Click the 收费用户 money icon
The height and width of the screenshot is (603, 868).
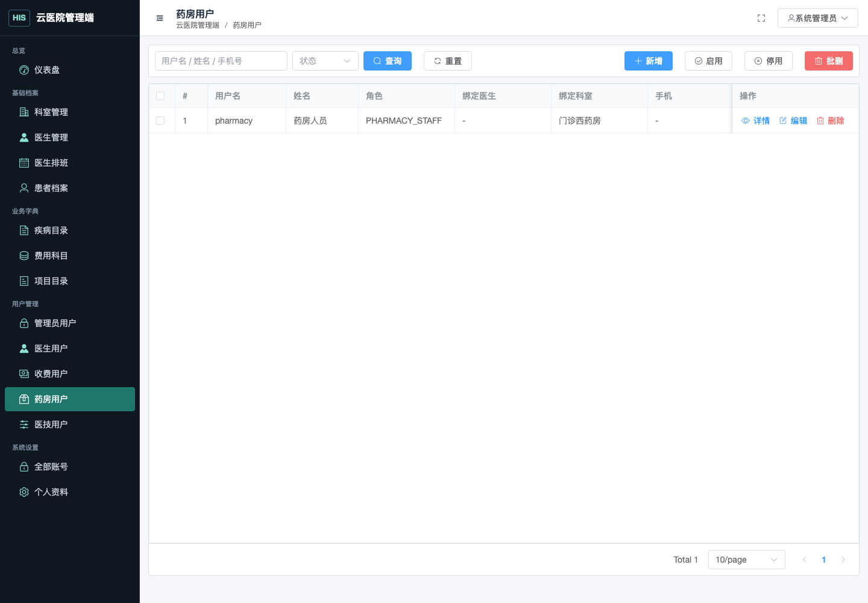point(24,374)
